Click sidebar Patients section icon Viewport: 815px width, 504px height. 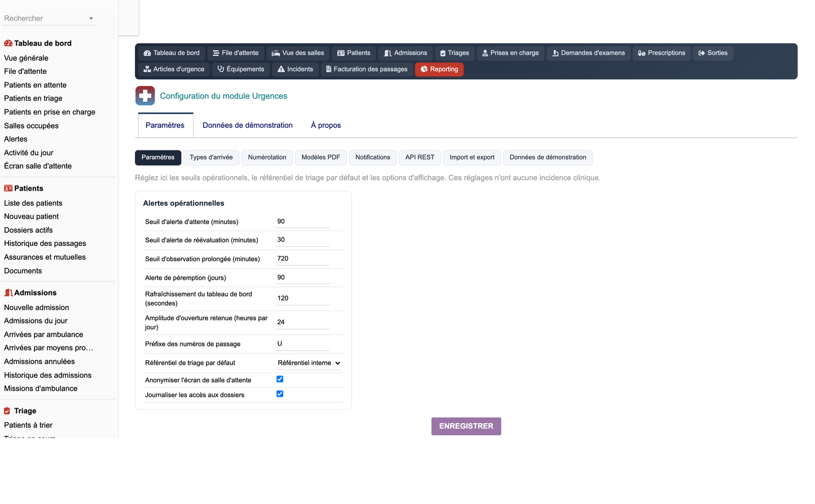(x=8, y=188)
